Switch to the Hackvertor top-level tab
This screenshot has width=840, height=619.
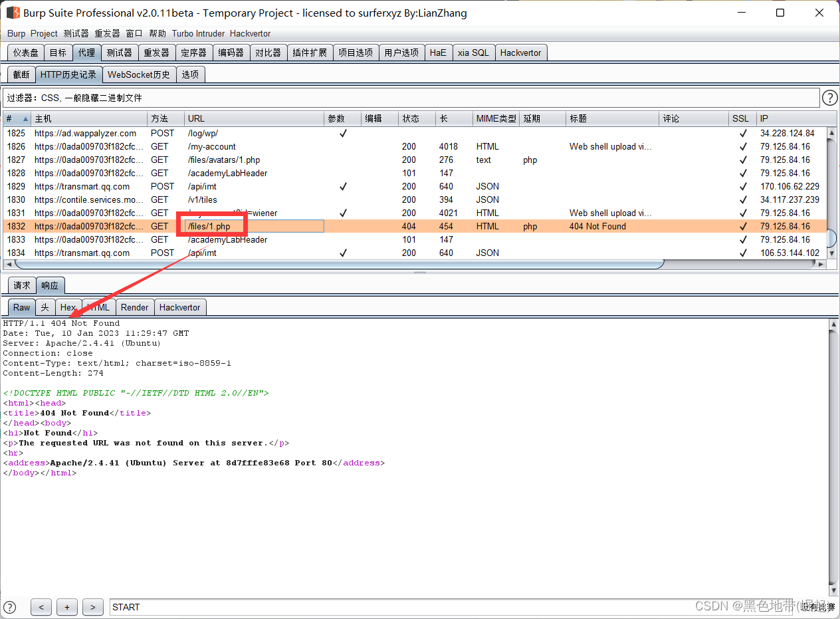[x=520, y=53]
